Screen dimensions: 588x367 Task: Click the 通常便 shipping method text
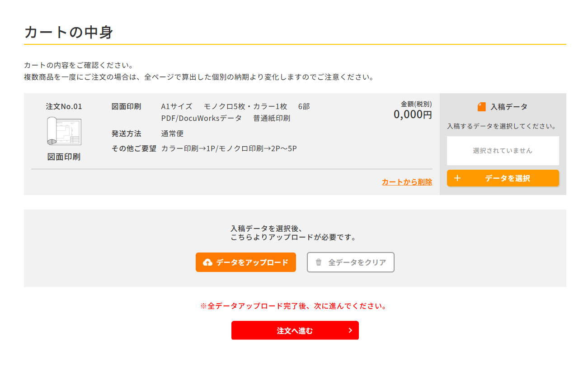(x=172, y=134)
